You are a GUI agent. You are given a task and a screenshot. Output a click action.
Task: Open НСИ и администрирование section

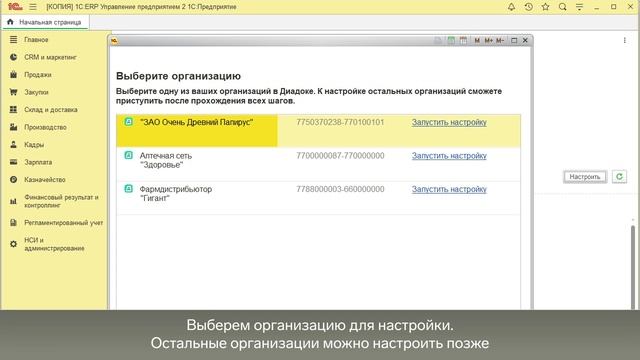pos(54,244)
